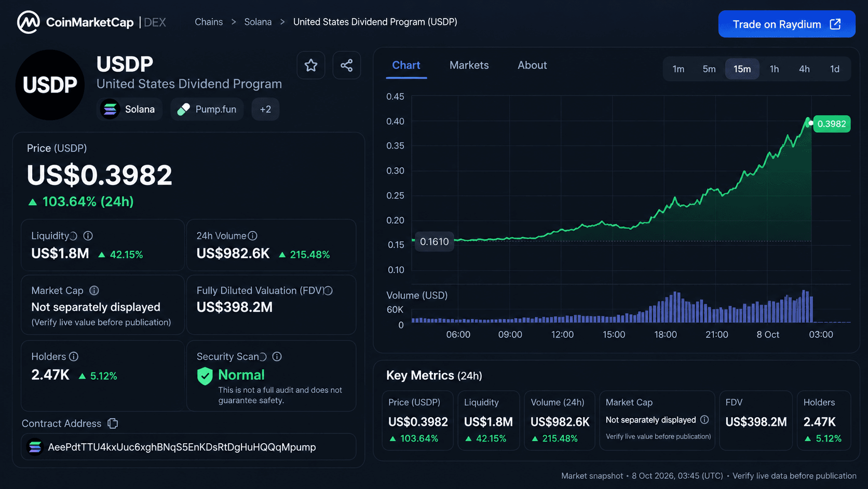Switch to the Chart tab

[406, 65]
